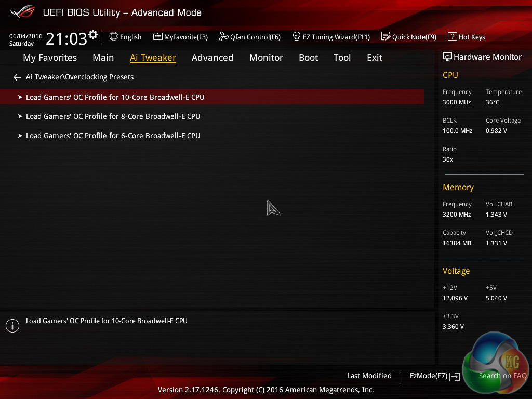Switch to the Tool tab
Image resolution: width=532 pixels, height=399 pixels.
342,58
